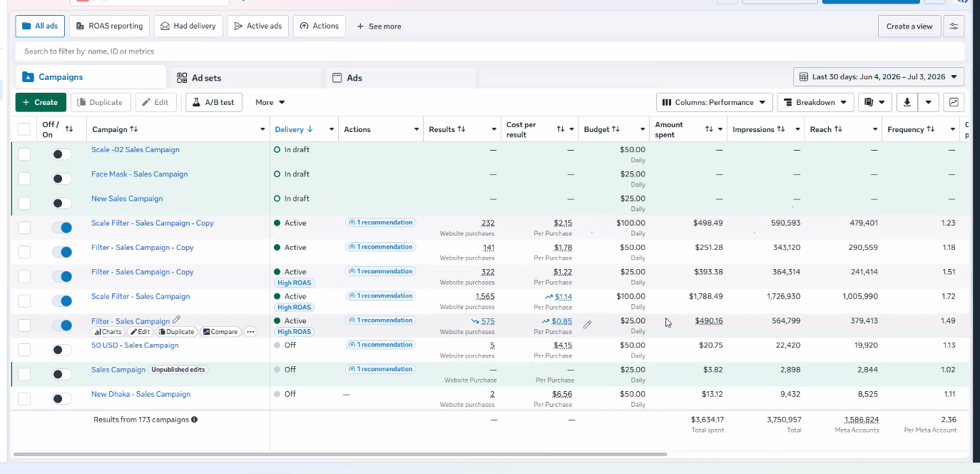
Task: Switch to the Active ads view
Action: pyautogui.click(x=258, y=26)
